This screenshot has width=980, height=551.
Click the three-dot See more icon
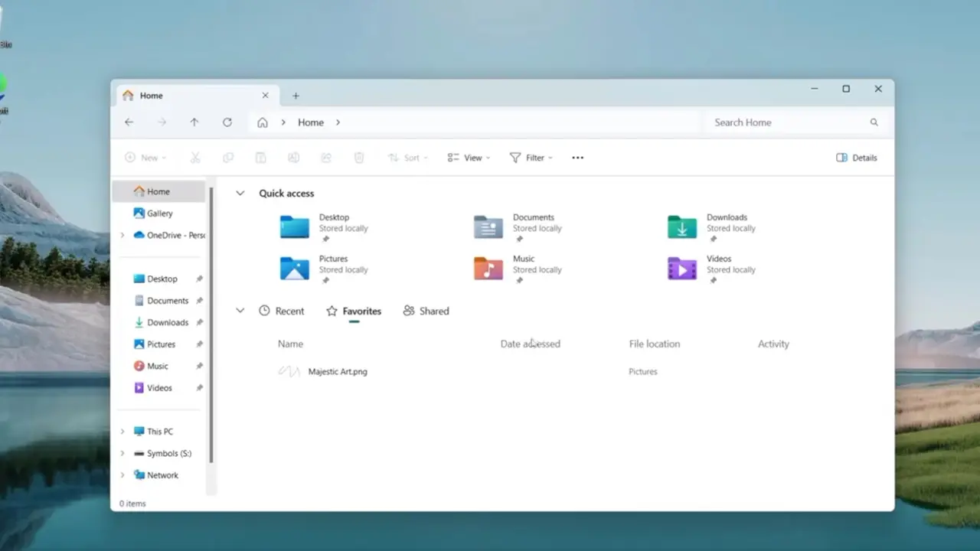(x=577, y=158)
